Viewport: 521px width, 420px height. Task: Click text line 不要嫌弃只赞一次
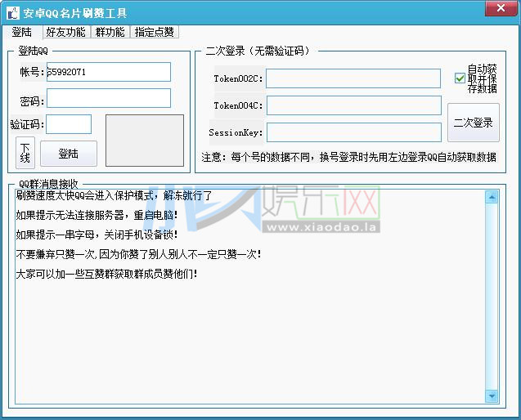pos(138,254)
